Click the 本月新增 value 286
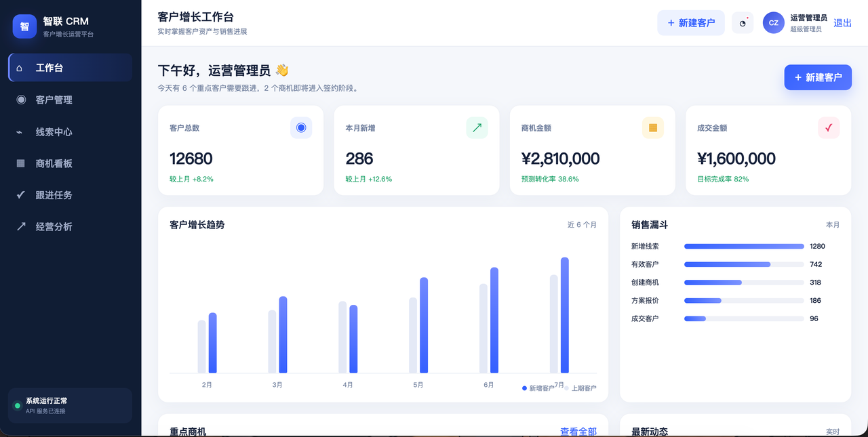868x437 pixels. click(x=359, y=159)
